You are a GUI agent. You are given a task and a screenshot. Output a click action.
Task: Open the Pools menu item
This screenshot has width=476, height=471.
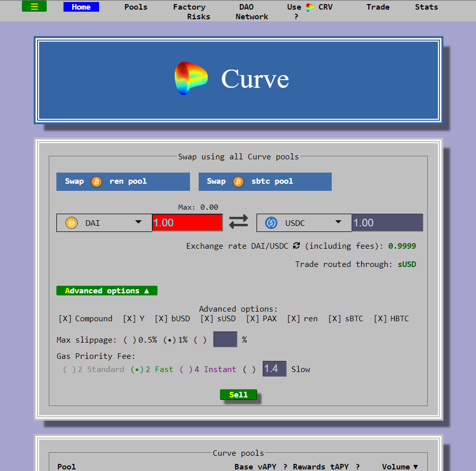[136, 7]
